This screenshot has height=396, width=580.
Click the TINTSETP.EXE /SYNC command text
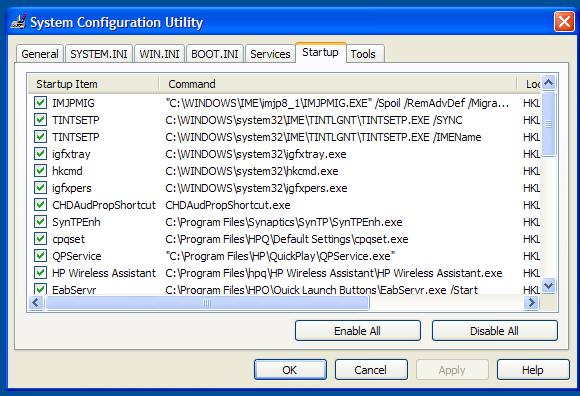pos(314,120)
